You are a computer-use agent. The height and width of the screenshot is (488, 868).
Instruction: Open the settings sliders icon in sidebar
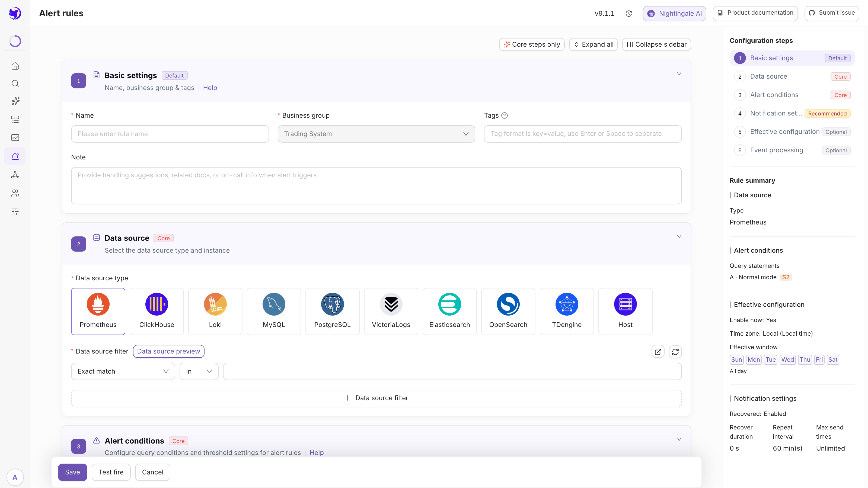[15, 211]
